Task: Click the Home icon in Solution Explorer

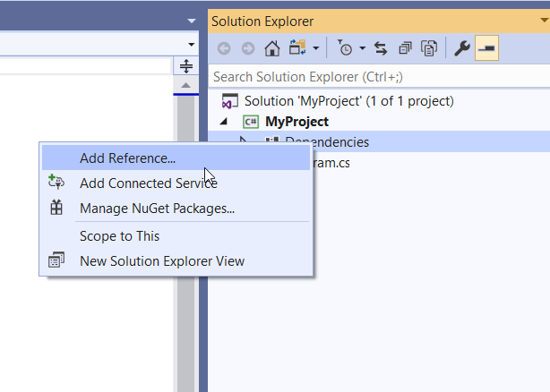Action: [x=272, y=48]
